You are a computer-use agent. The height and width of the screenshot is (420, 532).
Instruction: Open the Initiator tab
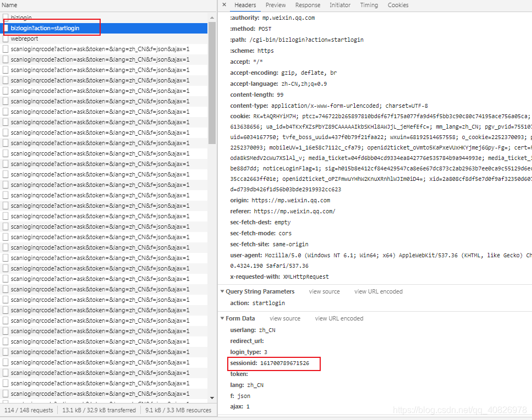point(339,5)
